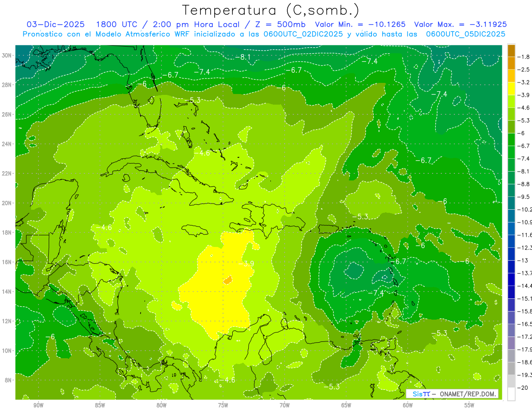Click the "75W" longitude label
The image size is (532, 411).
point(223,405)
